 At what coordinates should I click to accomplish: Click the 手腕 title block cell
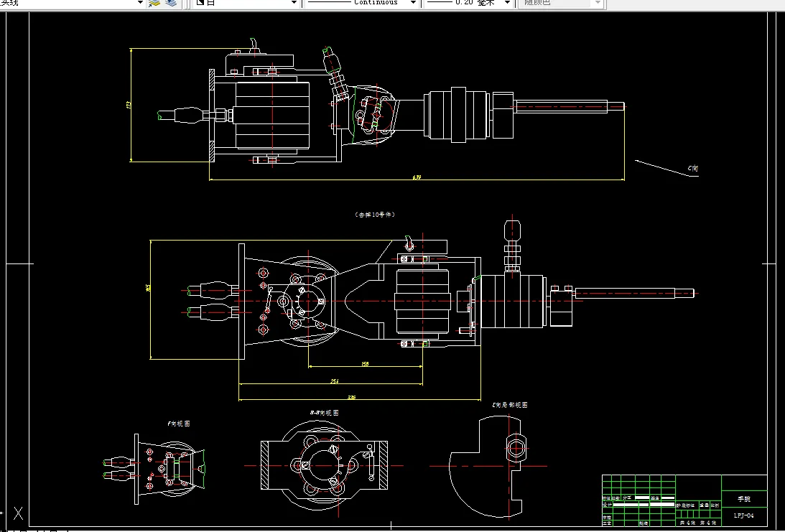pyautogui.click(x=744, y=499)
